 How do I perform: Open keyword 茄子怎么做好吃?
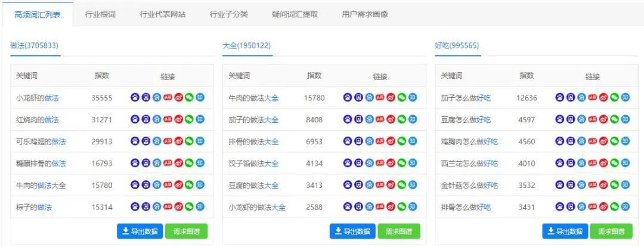pos(466,98)
